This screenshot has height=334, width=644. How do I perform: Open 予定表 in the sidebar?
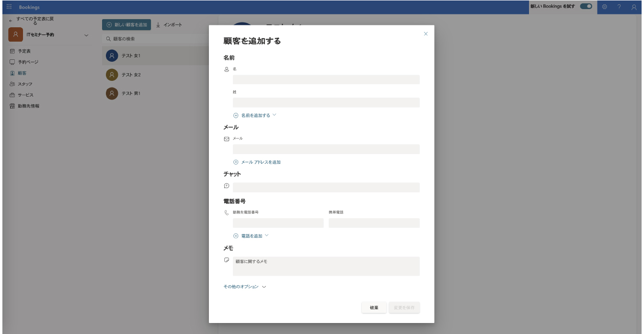click(24, 51)
